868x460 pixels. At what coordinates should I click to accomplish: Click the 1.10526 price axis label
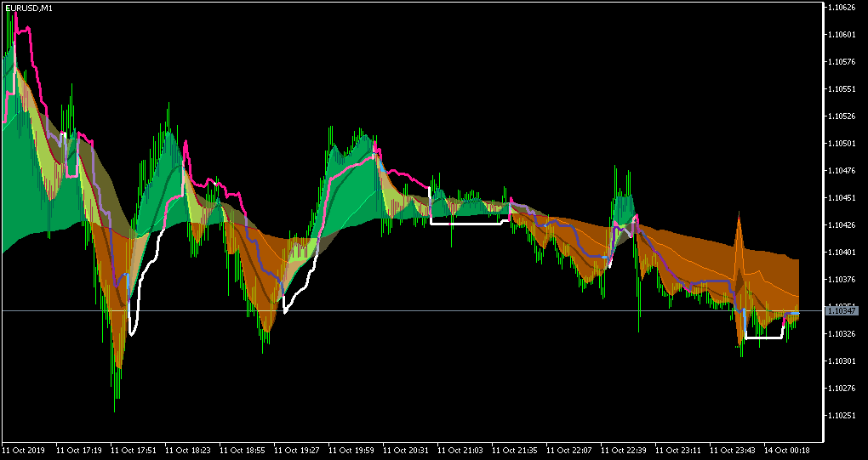pos(842,116)
